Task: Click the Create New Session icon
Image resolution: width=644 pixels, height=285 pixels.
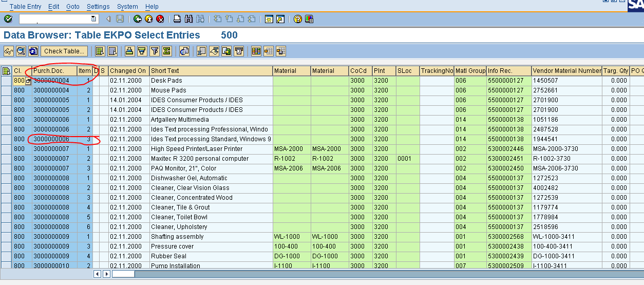Action: coord(269,19)
